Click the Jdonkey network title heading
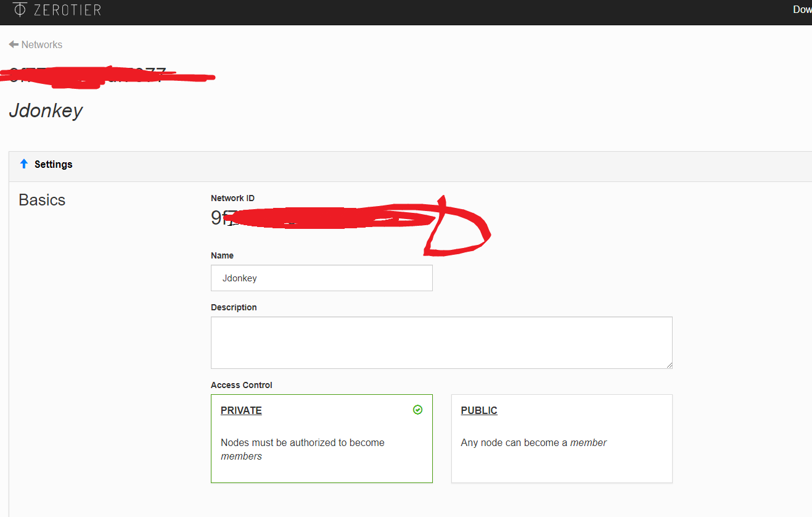The height and width of the screenshot is (517, 812). [46, 111]
